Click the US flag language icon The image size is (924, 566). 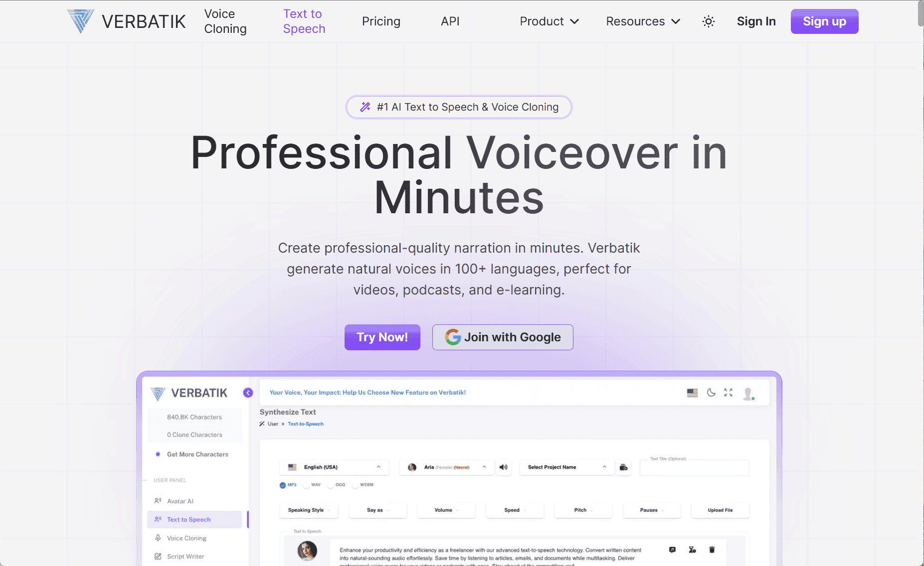click(692, 393)
